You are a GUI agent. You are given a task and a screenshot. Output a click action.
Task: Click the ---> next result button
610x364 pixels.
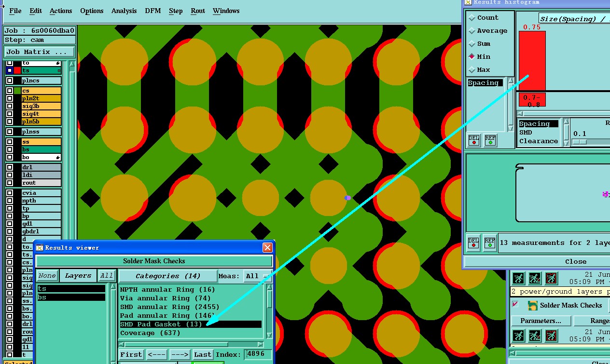click(180, 354)
